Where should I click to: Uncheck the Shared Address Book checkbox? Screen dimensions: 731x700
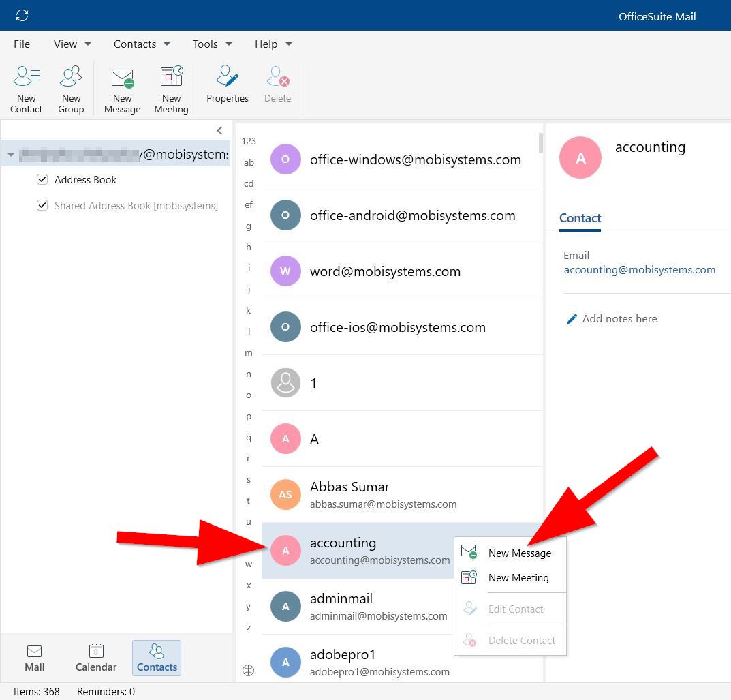point(42,205)
